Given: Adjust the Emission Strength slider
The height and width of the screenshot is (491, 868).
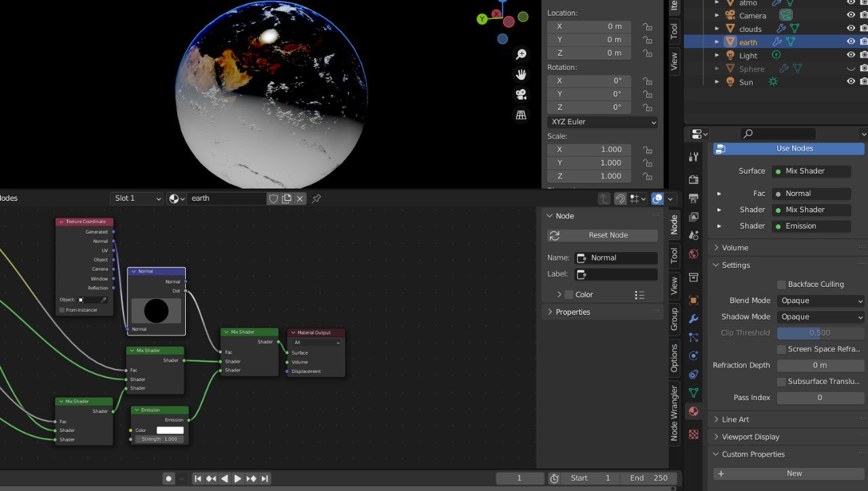Looking at the screenshot, I should point(159,439).
